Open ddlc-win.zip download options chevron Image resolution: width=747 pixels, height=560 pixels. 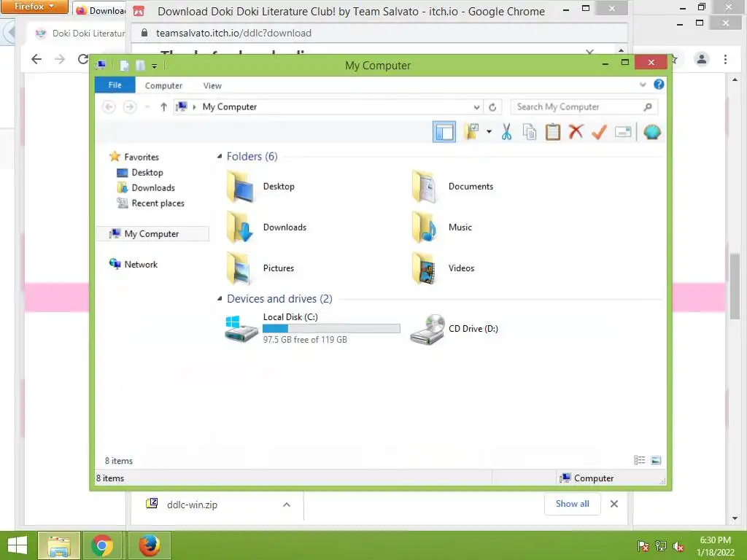pyautogui.click(x=286, y=505)
